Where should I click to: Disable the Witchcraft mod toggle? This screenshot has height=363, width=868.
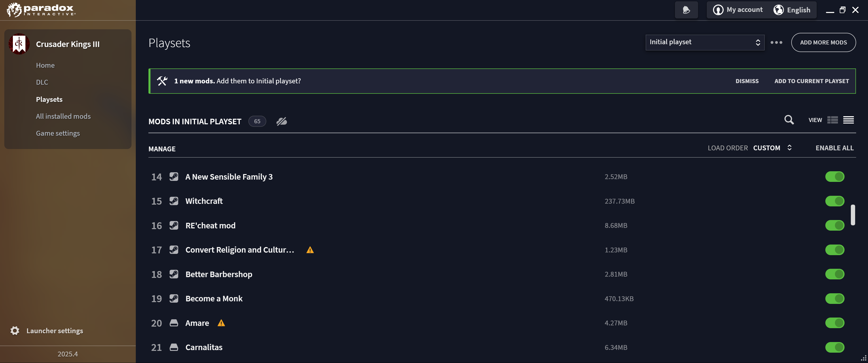click(x=835, y=201)
